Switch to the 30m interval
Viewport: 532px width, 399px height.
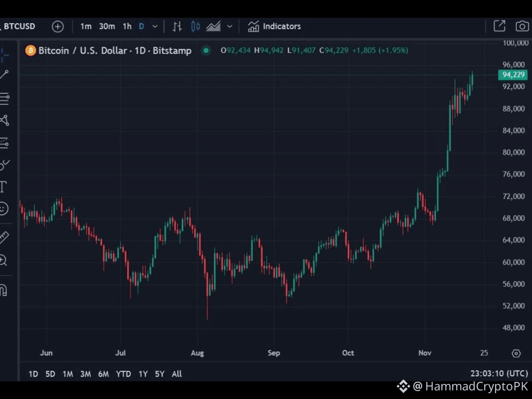coord(107,27)
